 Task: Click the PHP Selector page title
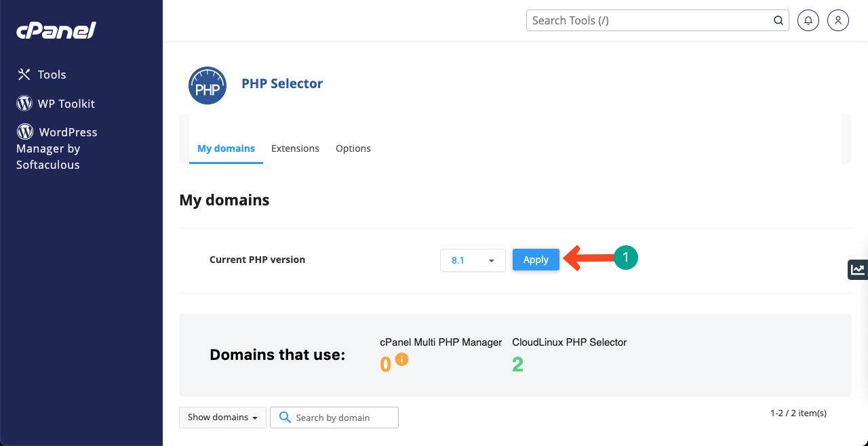coord(282,83)
